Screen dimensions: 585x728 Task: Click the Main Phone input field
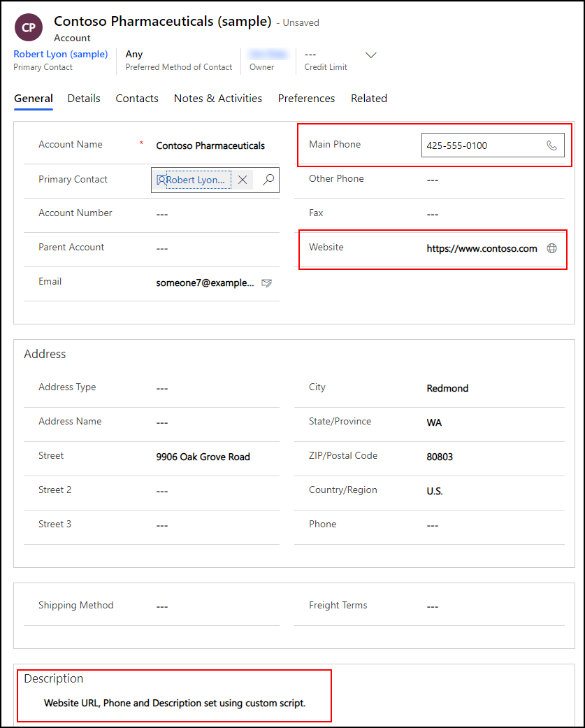(482, 145)
